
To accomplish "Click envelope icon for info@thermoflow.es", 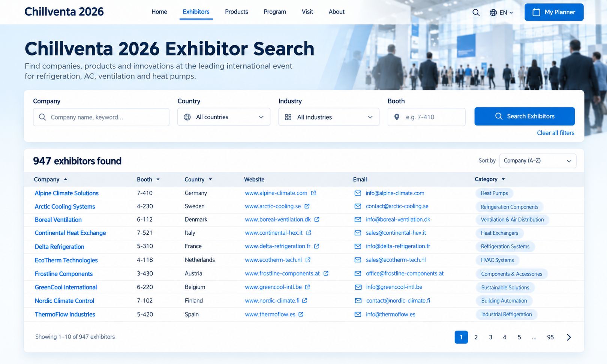I will 358,314.
